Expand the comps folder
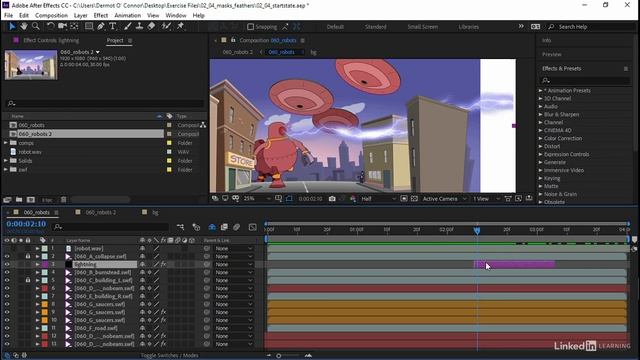The image size is (640, 360). click(6, 143)
